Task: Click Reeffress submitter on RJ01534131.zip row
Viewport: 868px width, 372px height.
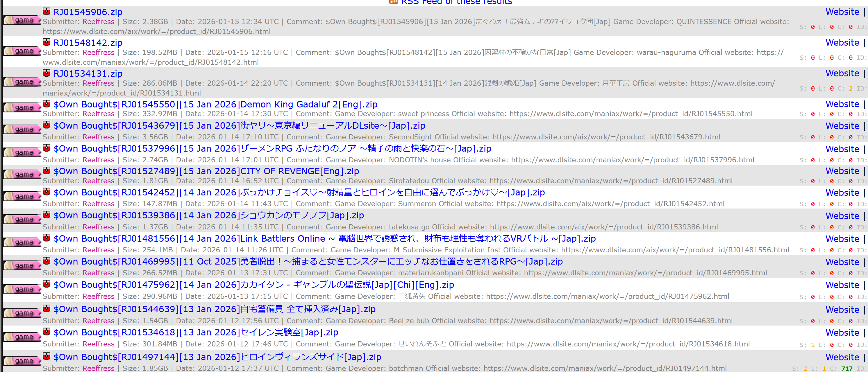Action: click(98, 83)
